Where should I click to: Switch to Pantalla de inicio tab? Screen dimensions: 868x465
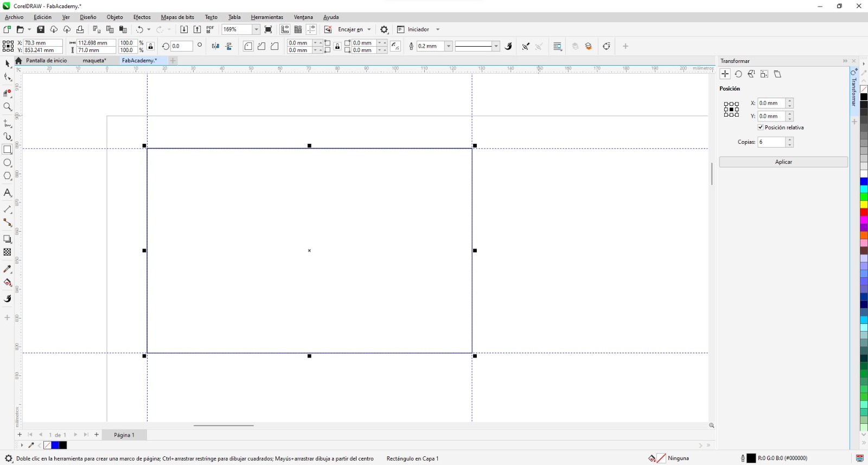[x=47, y=61]
